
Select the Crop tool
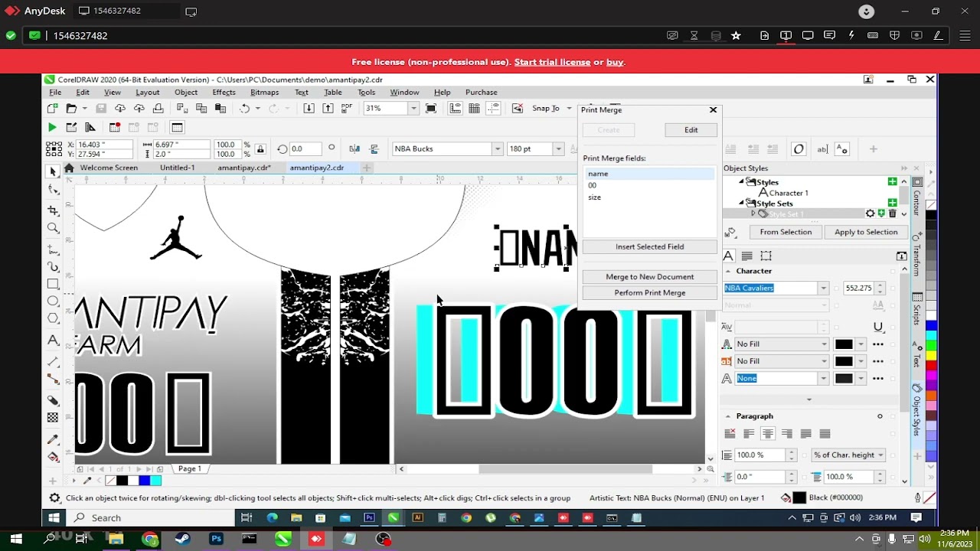click(53, 210)
